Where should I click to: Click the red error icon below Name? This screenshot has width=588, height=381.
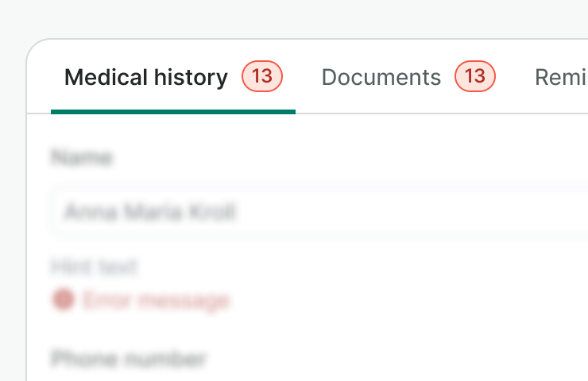coord(63,300)
